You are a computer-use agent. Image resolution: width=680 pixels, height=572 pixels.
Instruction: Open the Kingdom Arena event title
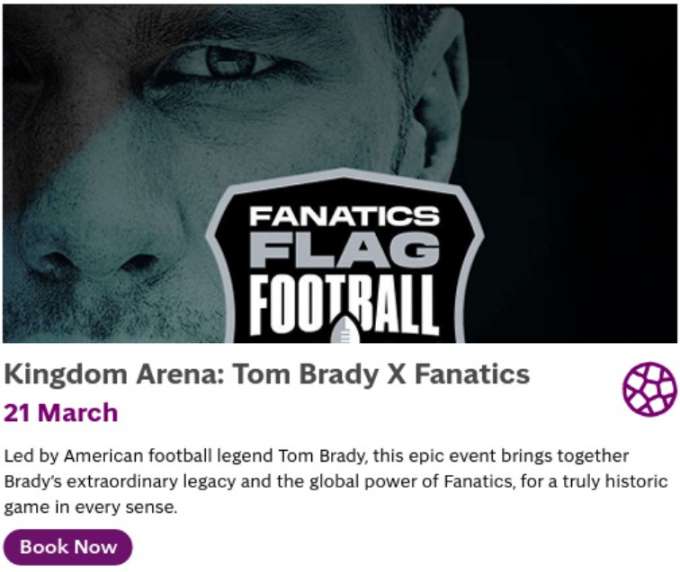point(266,375)
